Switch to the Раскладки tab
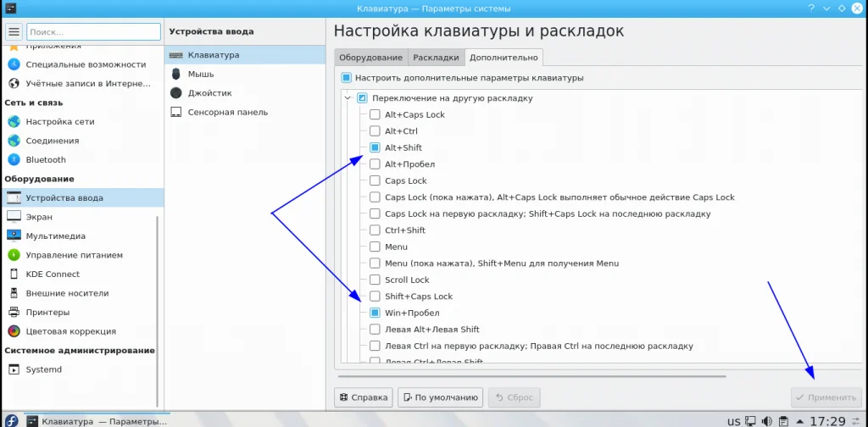868x427 pixels. click(436, 58)
